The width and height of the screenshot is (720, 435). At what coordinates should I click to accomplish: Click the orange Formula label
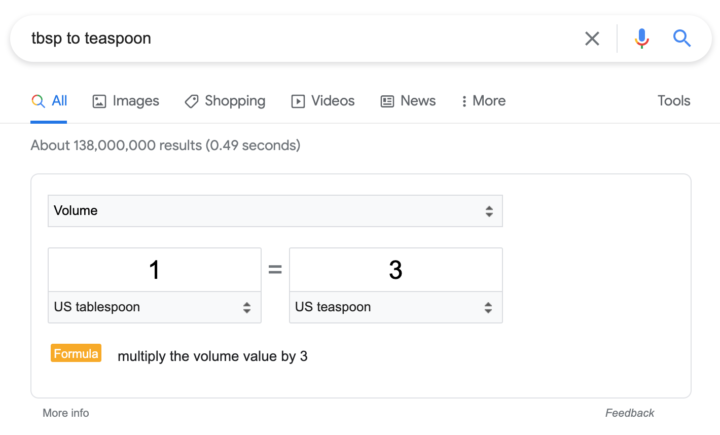pos(76,353)
